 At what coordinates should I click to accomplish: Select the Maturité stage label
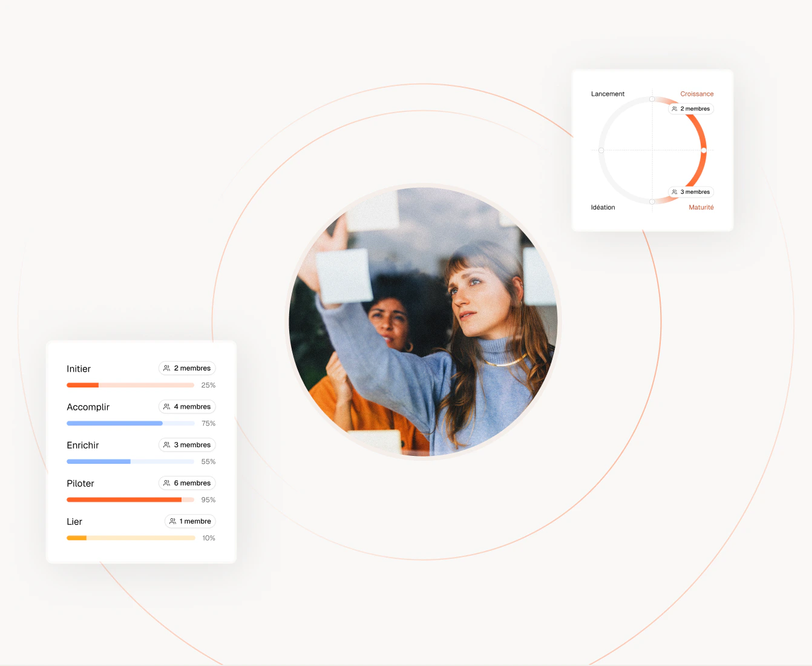point(701,207)
